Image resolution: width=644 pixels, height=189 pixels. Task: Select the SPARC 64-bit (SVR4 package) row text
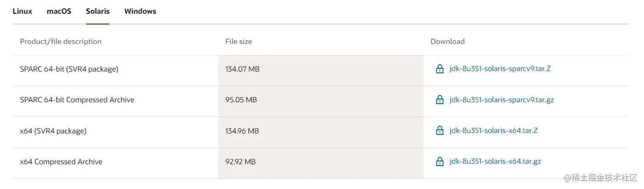[x=69, y=69]
